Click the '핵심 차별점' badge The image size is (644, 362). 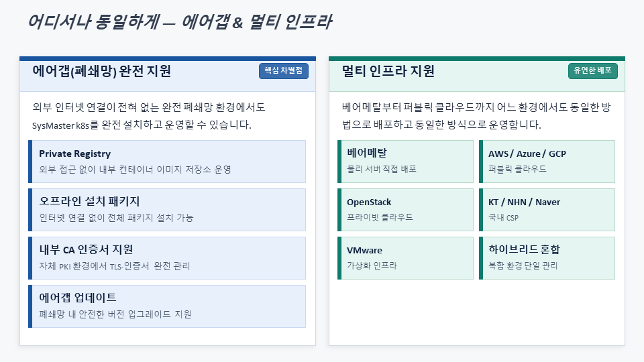click(283, 70)
